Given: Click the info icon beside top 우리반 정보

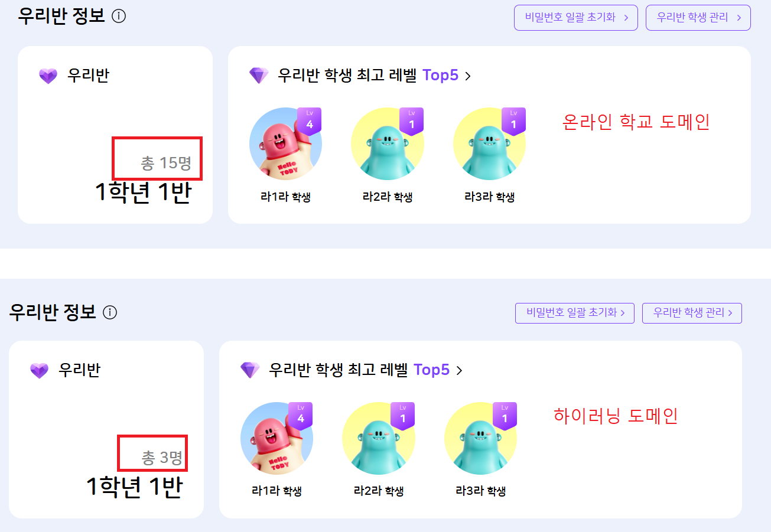Looking at the screenshot, I should click(x=118, y=17).
